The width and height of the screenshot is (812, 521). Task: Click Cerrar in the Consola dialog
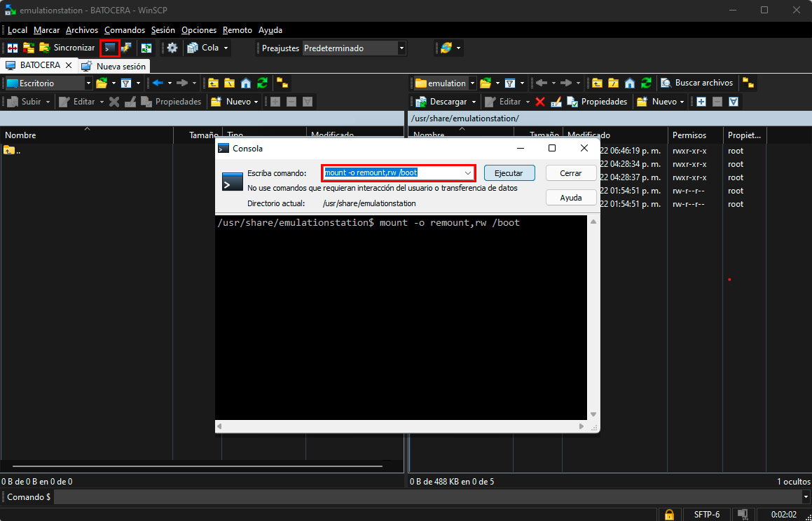571,173
